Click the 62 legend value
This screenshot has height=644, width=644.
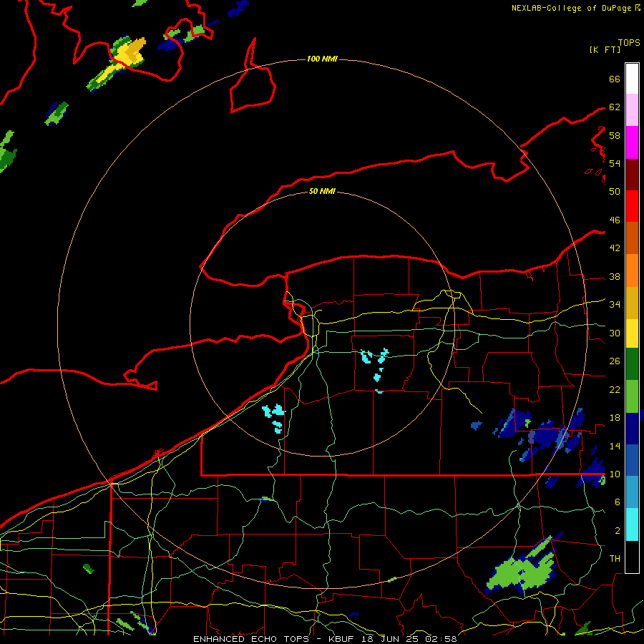click(615, 107)
